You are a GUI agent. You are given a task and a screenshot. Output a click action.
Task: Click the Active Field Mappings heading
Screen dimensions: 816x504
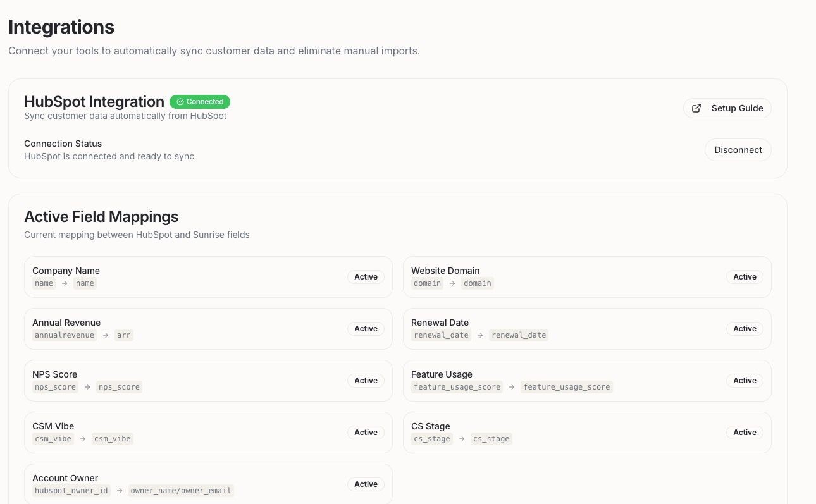[101, 217]
